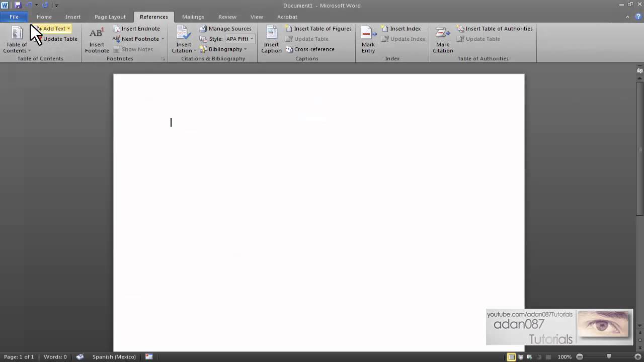This screenshot has height=362, width=644.
Task: Switch to the Page Layout tab
Action: [x=110, y=17]
